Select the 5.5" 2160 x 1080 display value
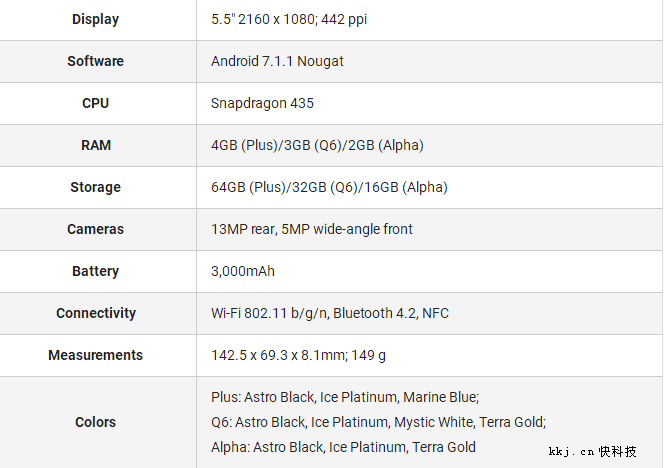The width and height of the screenshot is (665, 468). click(x=290, y=19)
